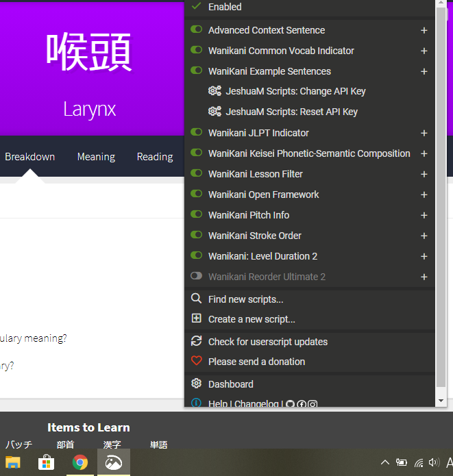453x476 pixels.
Task: Open the photo viewer taskbar app
Action: click(x=114, y=462)
